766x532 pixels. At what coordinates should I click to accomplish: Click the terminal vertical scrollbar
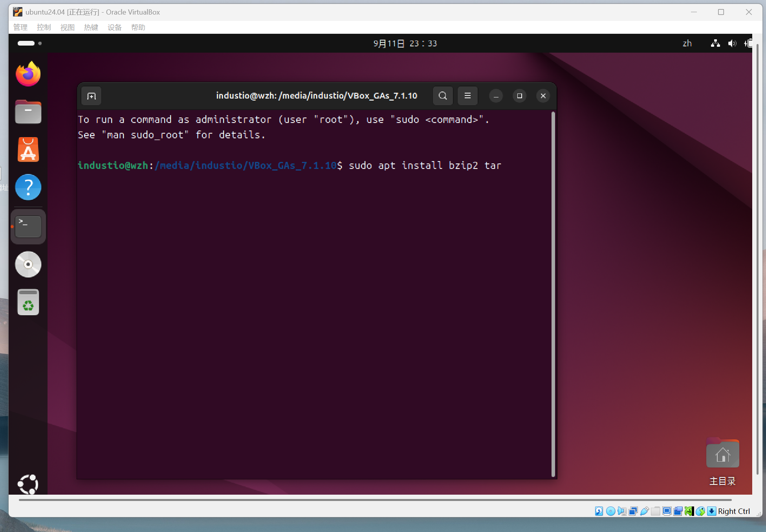click(553, 294)
